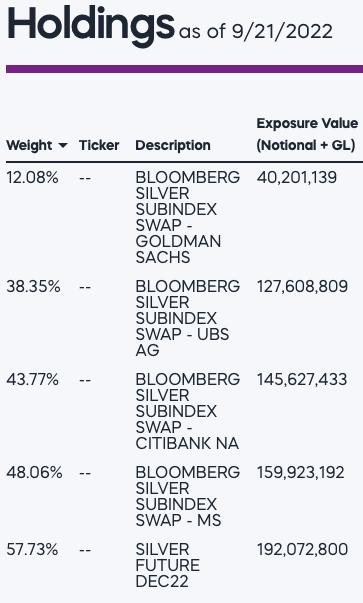
Task: Click the 192,072,800 exposure value
Action: tap(302, 549)
